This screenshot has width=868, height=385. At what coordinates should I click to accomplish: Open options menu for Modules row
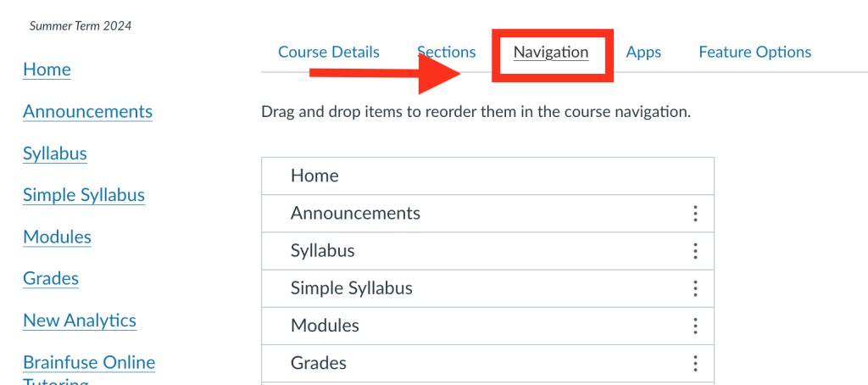point(695,326)
